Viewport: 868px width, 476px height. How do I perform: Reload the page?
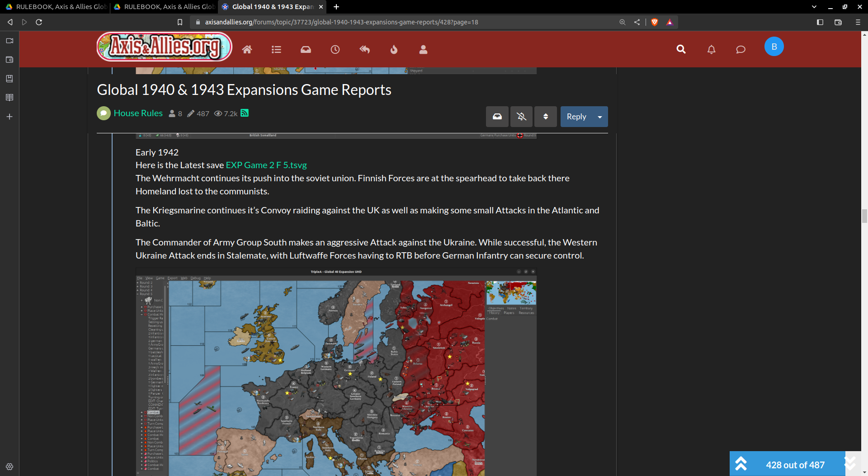[39, 22]
